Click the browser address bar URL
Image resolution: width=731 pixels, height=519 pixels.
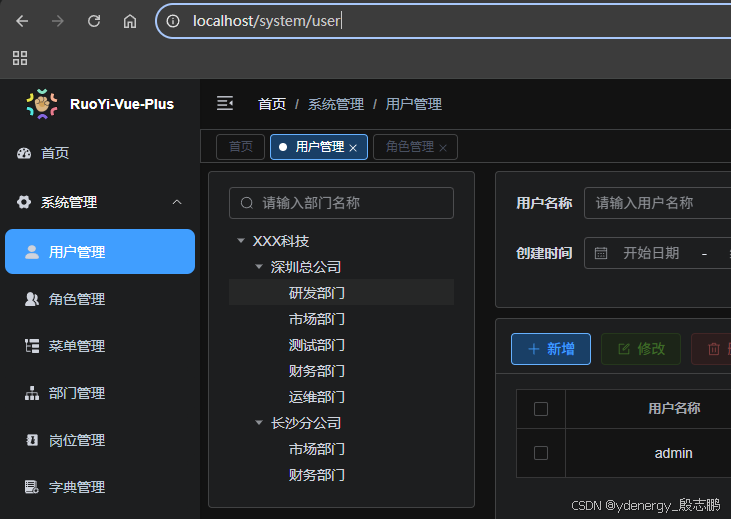(266, 21)
